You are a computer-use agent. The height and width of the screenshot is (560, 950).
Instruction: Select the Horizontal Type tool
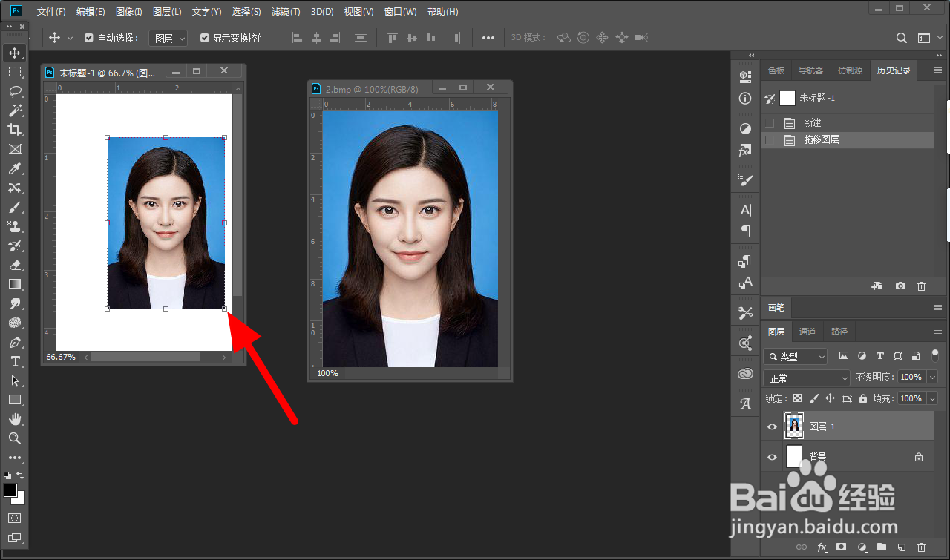(14, 361)
